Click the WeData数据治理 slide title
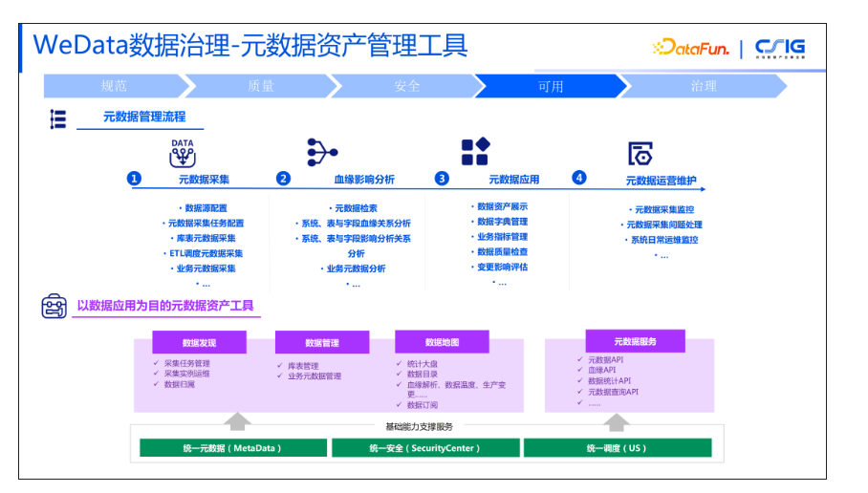The height and width of the screenshot is (493, 868). [250, 45]
